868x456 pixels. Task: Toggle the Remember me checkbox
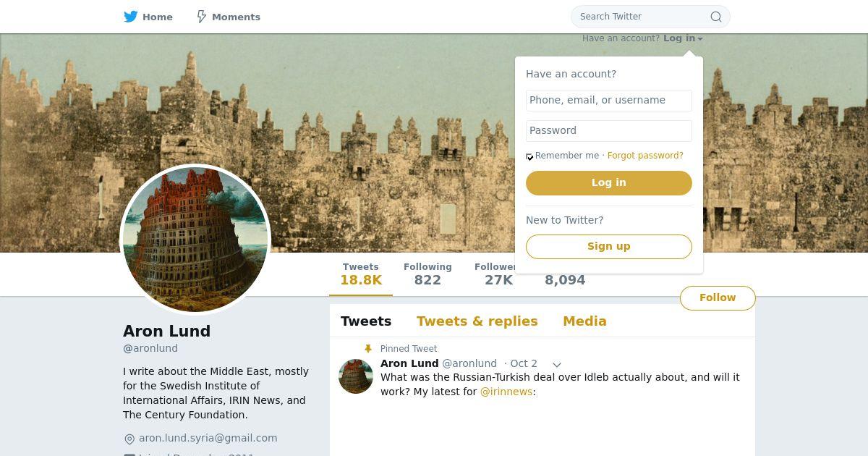coord(529,156)
